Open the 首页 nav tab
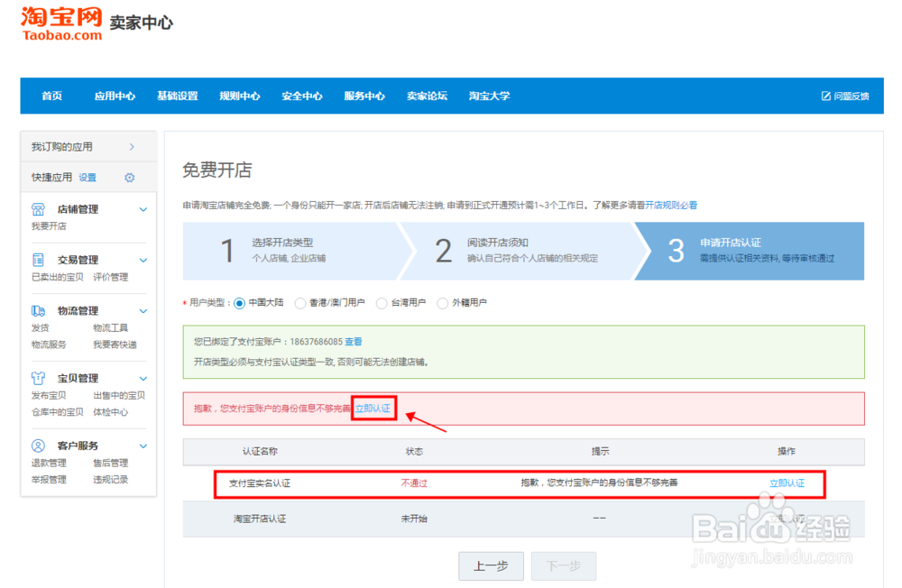The height and width of the screenshot is (588, 902). click(51, 96)
